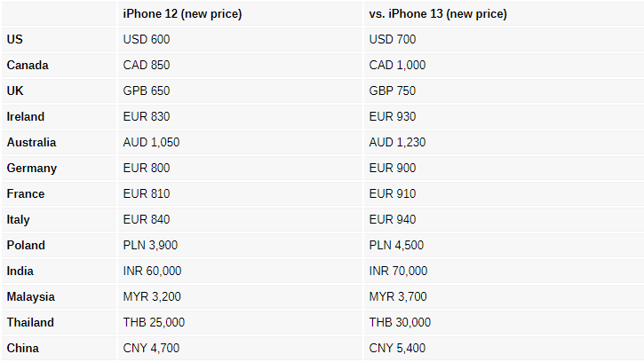The height and width of the screenshot is (362, 644).
Task: Select the AUD 1,230 cell
Action: coord(397,143)
